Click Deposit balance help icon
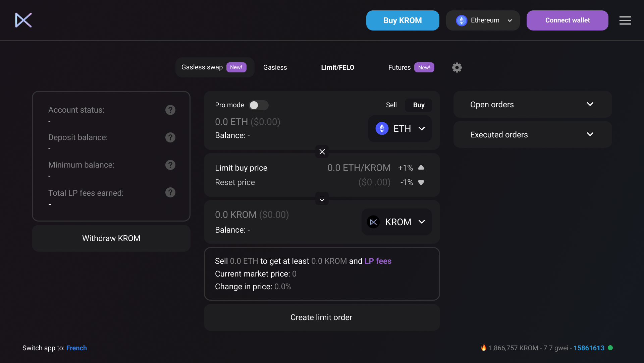 click(x=170, y=137)
